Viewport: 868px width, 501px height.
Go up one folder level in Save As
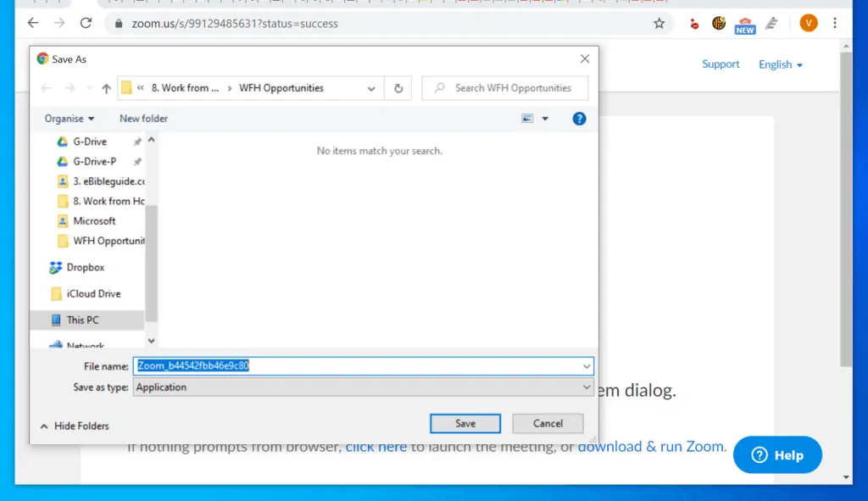106,88
